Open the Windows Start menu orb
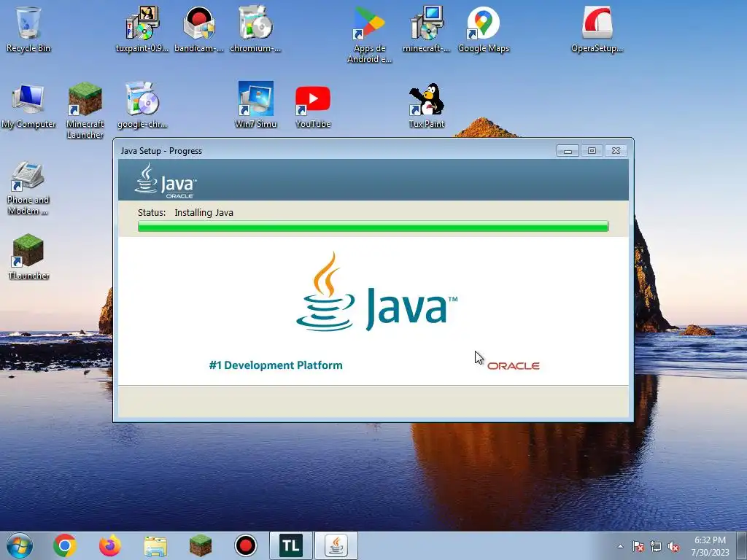The image size is (747, 560). click(x=20, y=545)
